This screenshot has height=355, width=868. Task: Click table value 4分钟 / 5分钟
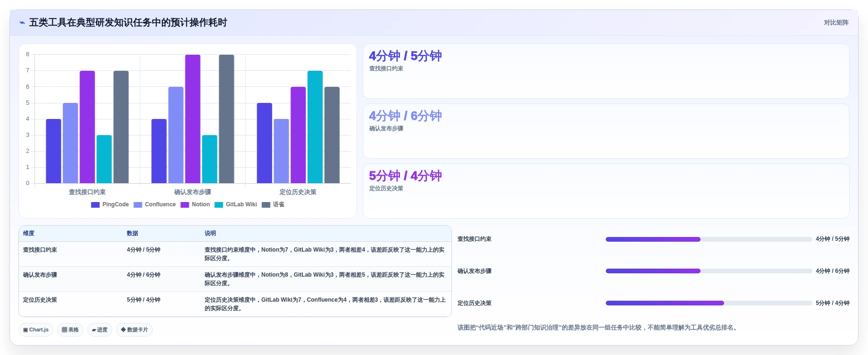point(143,250)
